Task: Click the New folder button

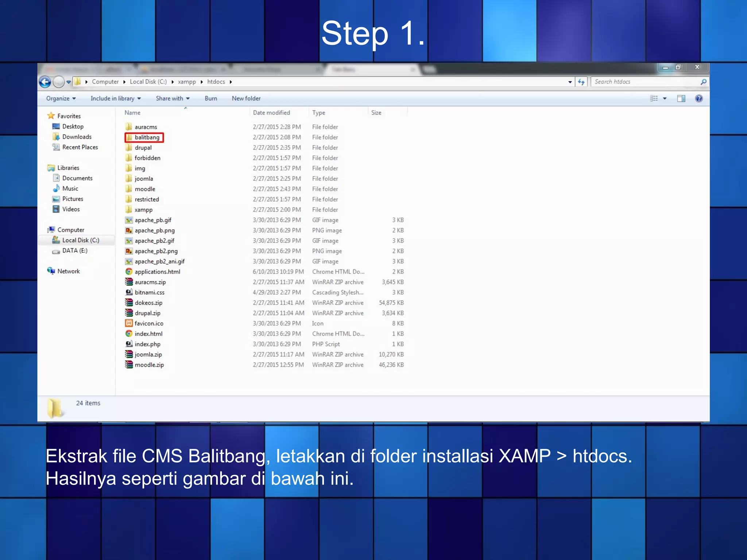Action: 246,98
